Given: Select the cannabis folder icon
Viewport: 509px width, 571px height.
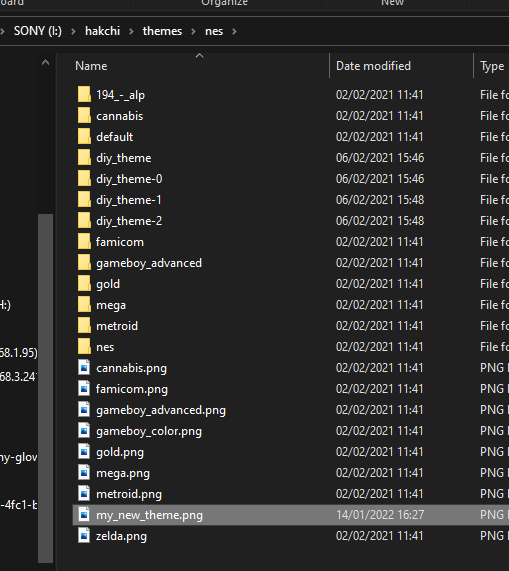Looking at the screenshot, I should pos(84,116).
